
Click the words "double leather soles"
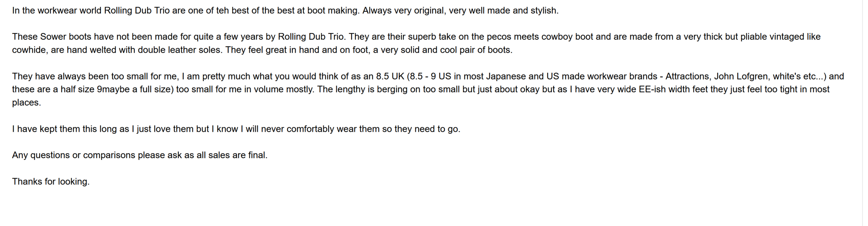(179, 50)
